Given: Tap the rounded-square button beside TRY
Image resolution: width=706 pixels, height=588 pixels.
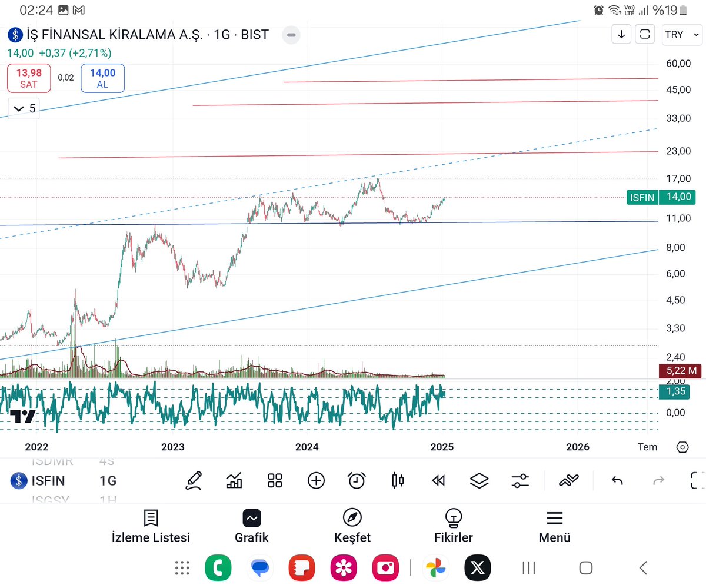Looking at the screenshot, I should point(645,34).
